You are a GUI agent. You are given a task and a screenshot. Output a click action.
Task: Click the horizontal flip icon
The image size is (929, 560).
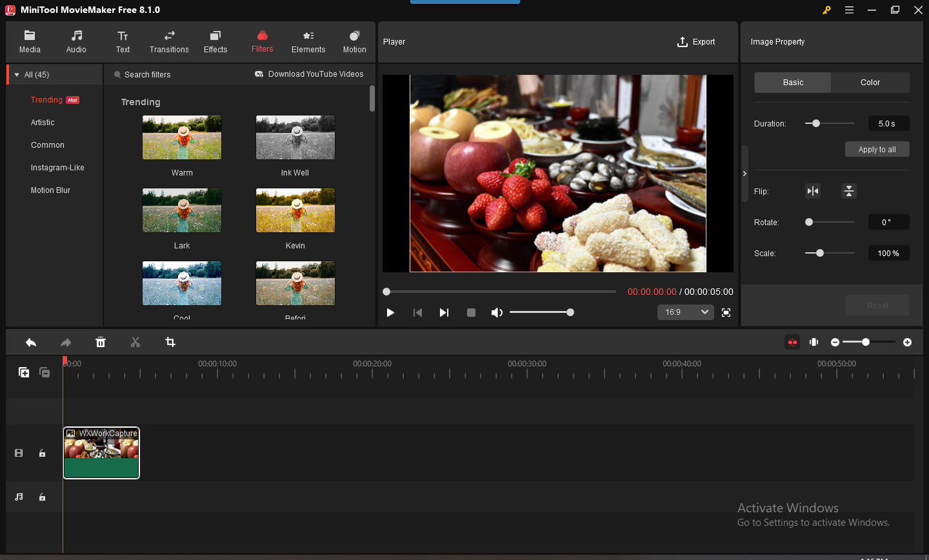click(813, 191)
